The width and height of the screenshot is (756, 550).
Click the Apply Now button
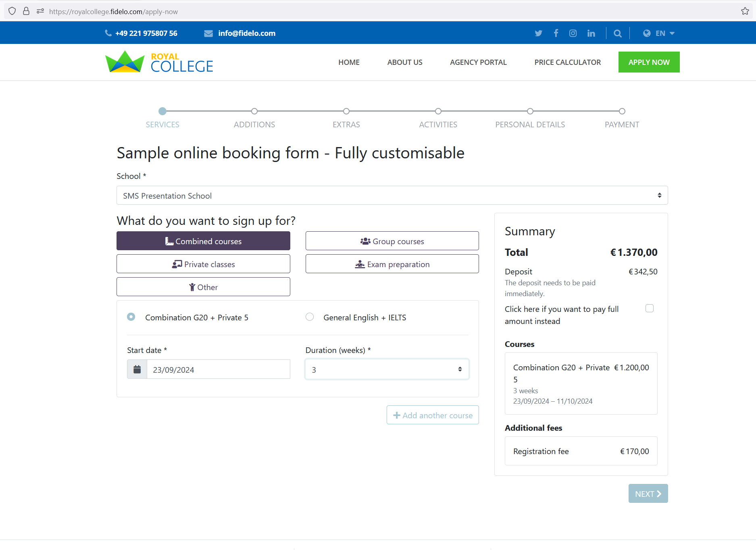[649, 62]
